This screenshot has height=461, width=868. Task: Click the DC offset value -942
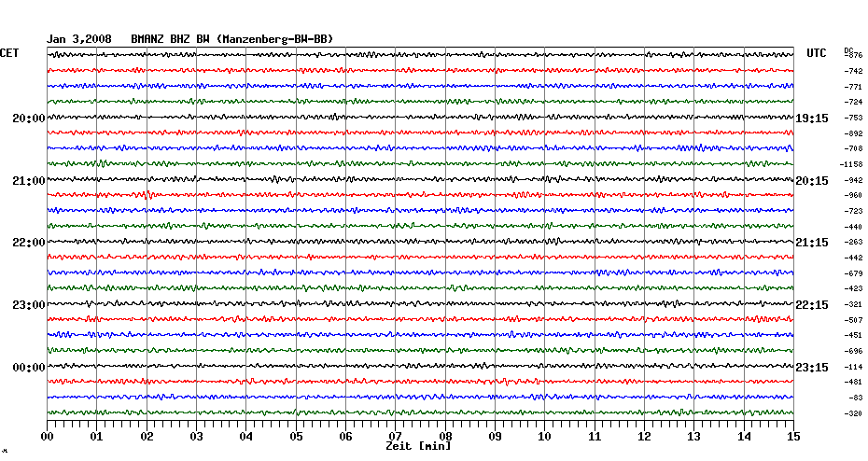coord(853,180)
